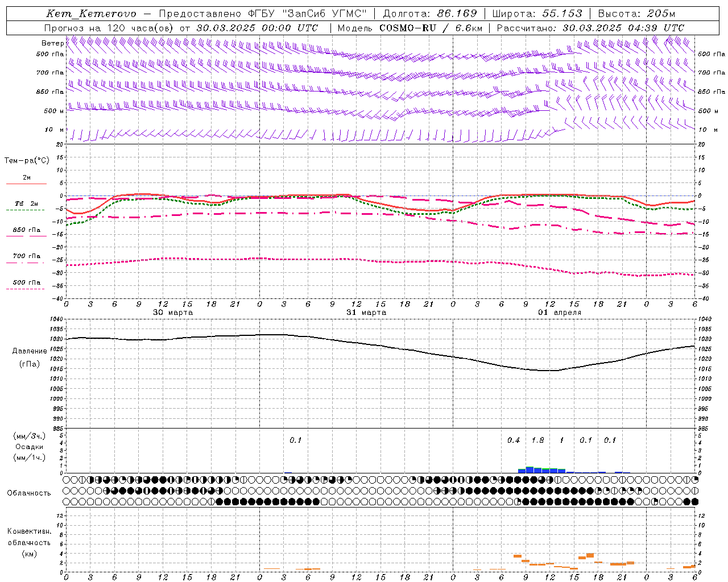Click the 01 апреля date label
The width and height of the screenshot is (728, 582).
(560, 313)
